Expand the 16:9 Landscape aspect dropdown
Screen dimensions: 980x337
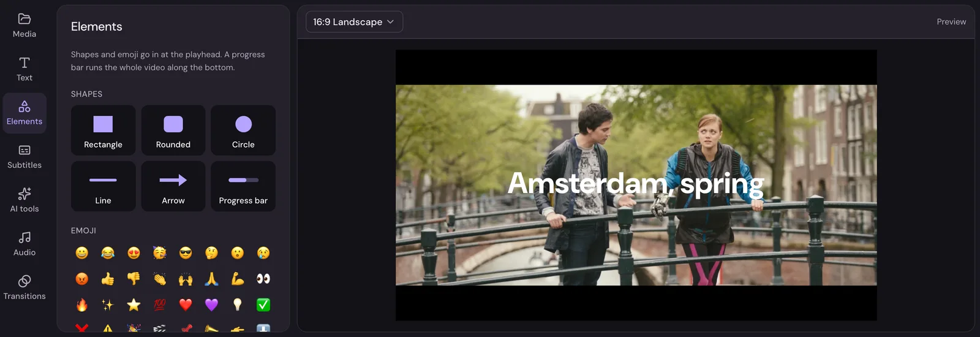[x=354, y=21]
